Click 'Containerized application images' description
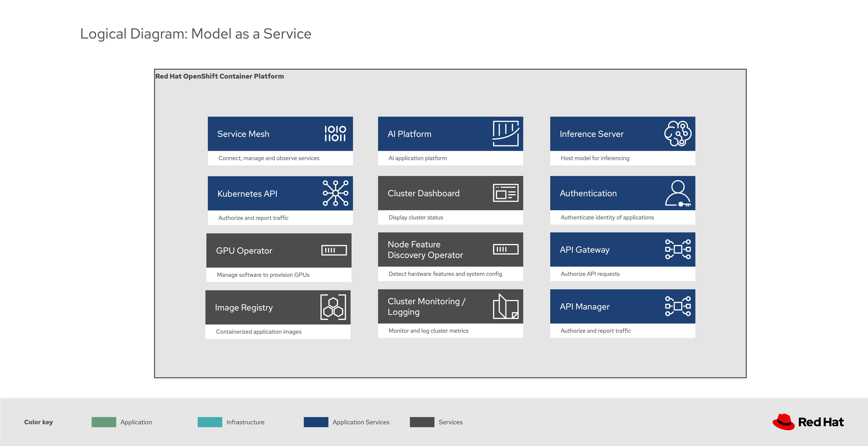The height and width of the screenshot is (446, 868). [259, 331]
